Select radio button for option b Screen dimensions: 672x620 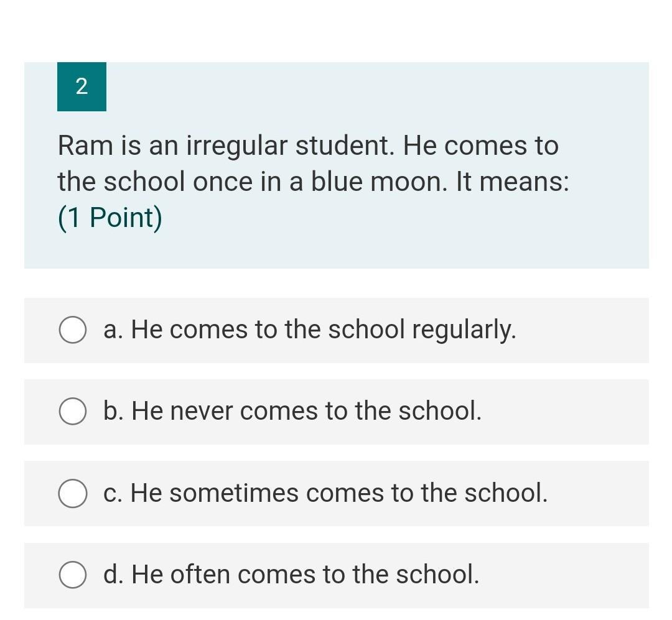(x=73, y=412)
